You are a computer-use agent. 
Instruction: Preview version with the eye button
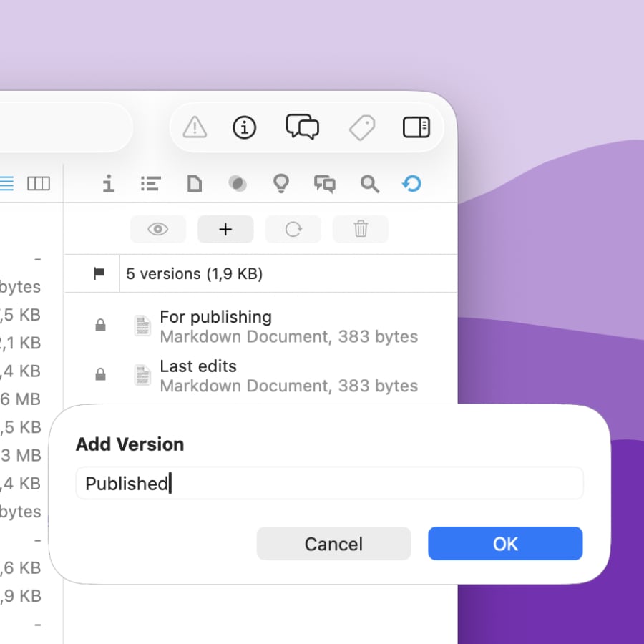pos(158,229)
